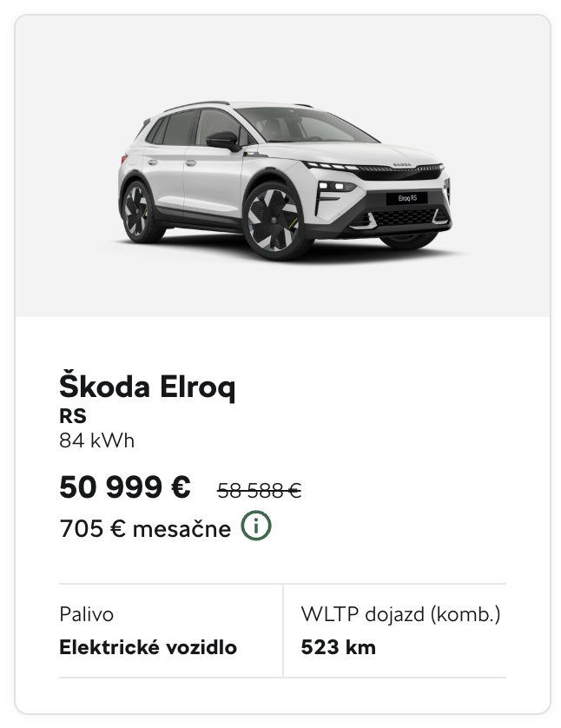Screen dimensions: 561x728
Task: Click the car's roof rails
Action: point(195,105)
